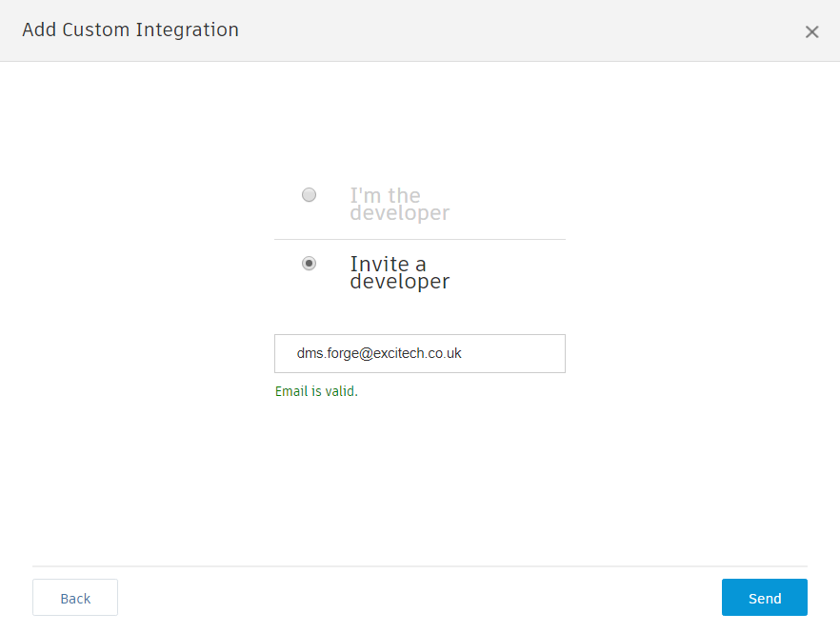
Task: Select the "I'm the developer" radio button
Action: coord(309,195)
